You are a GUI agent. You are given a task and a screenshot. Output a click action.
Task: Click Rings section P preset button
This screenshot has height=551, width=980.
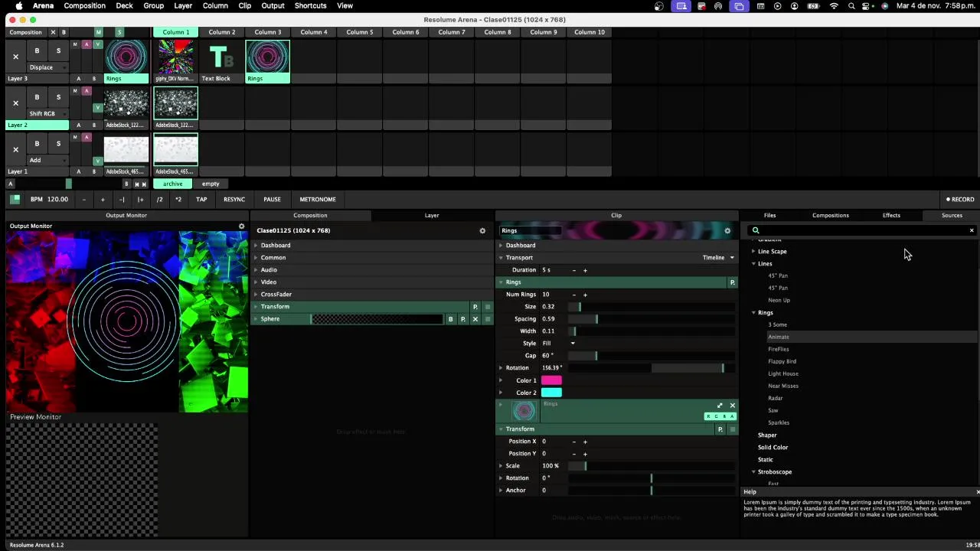coord(732,282)
